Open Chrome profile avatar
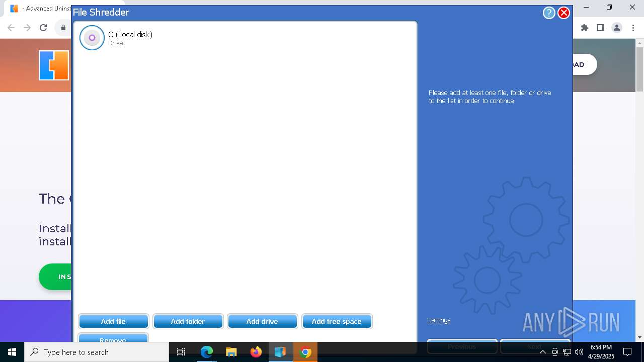Viewport: 644px width, 362px height. 617,28
